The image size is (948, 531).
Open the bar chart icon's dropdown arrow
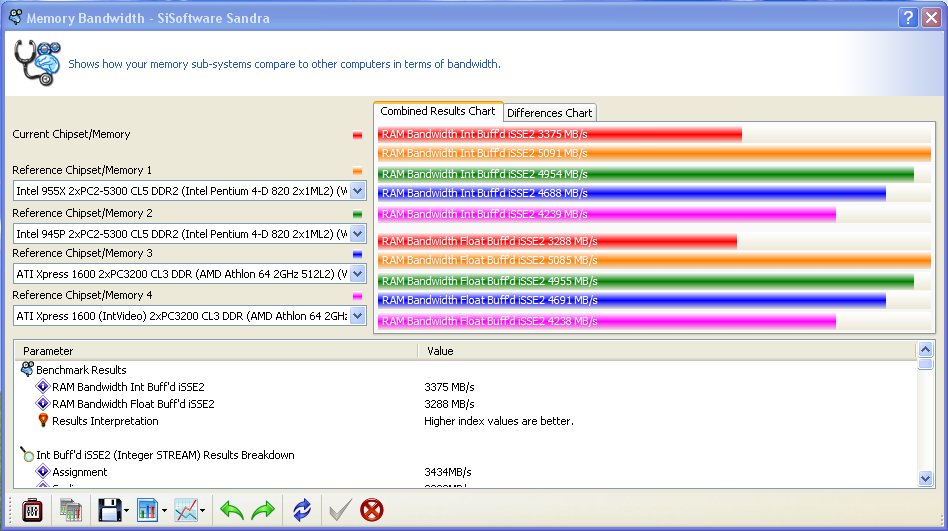click(x=164, y=511)
